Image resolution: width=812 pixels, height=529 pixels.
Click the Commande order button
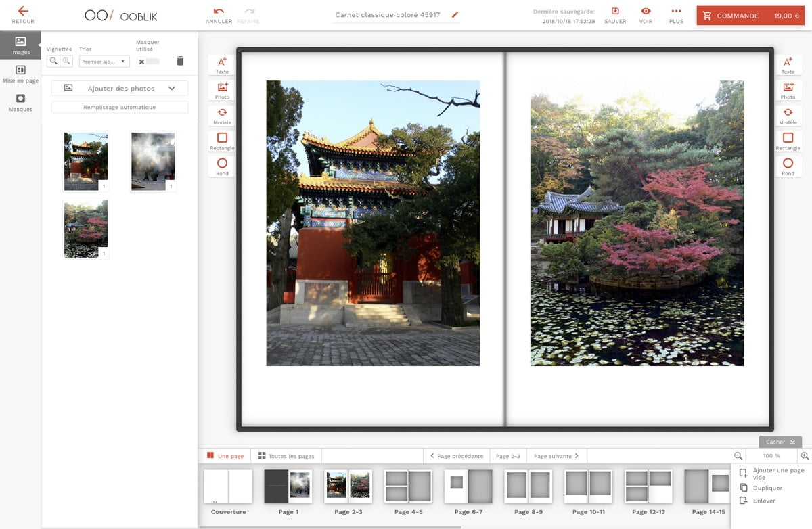750,16
